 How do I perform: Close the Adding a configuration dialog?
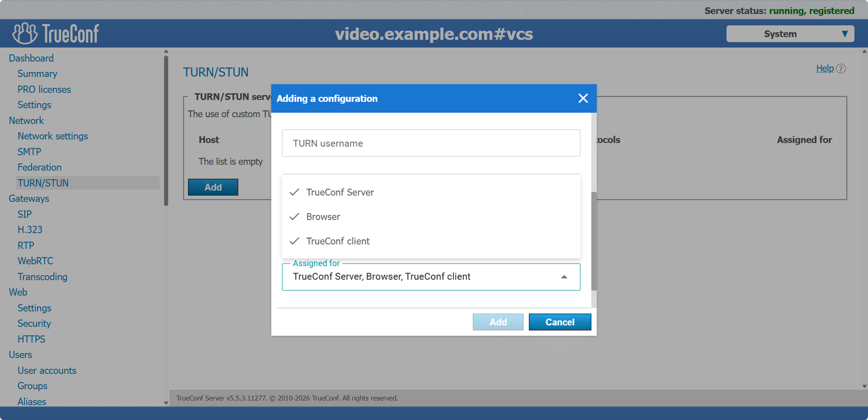point(583,98)
